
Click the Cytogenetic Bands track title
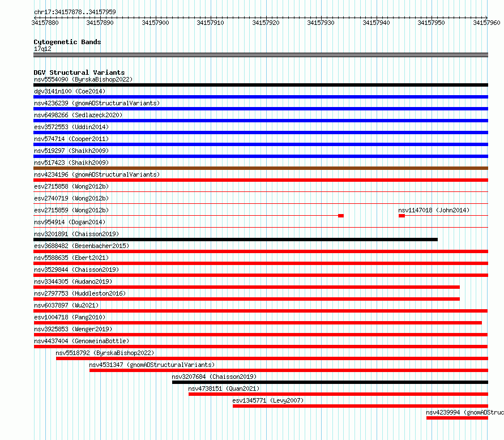[x=67, y=42]
